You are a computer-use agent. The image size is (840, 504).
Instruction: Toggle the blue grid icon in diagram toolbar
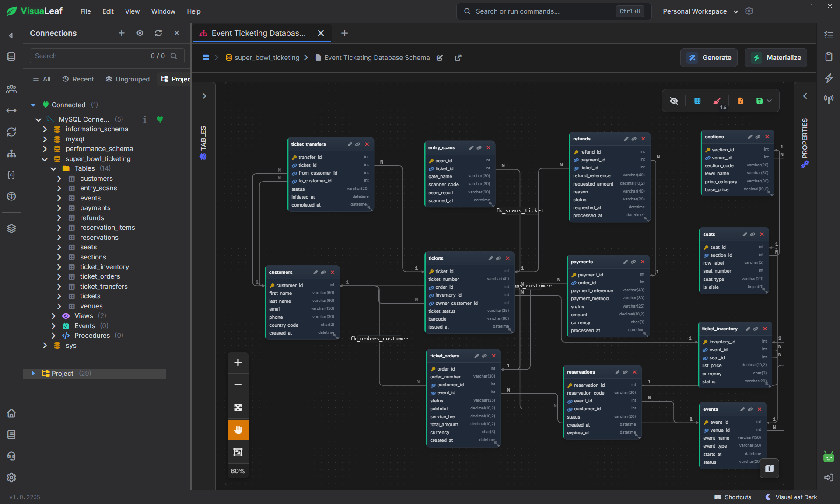coord(697,101)
